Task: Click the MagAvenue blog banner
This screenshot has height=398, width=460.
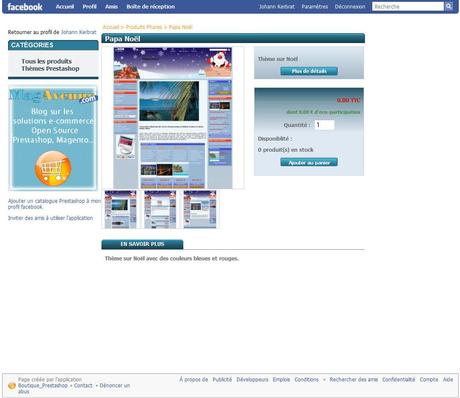Action: point(53,138)
